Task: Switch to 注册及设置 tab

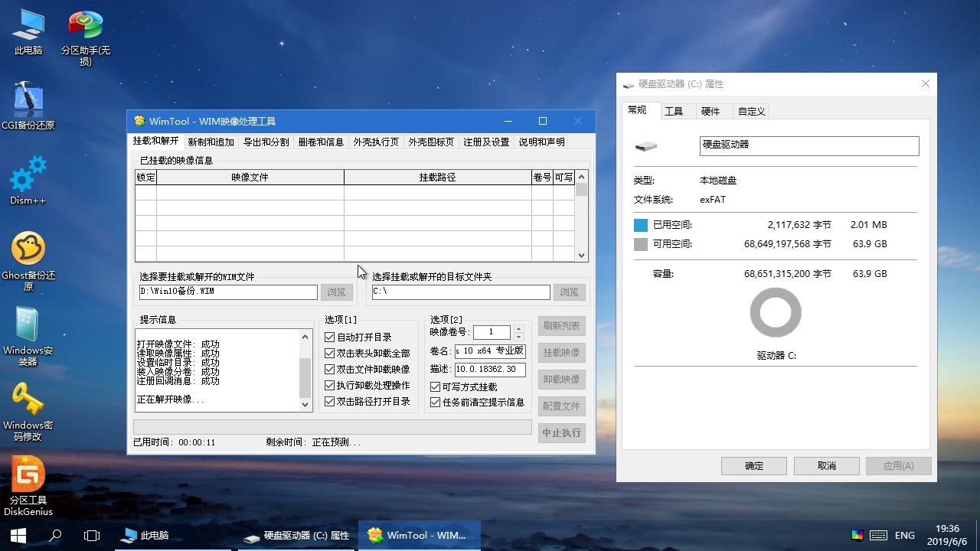Action: (487, 142)
